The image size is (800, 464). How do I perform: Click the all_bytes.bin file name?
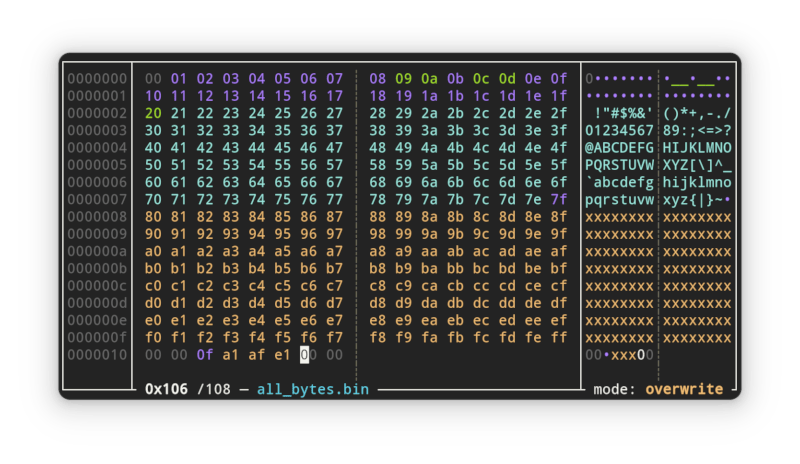tap(312, 389)
